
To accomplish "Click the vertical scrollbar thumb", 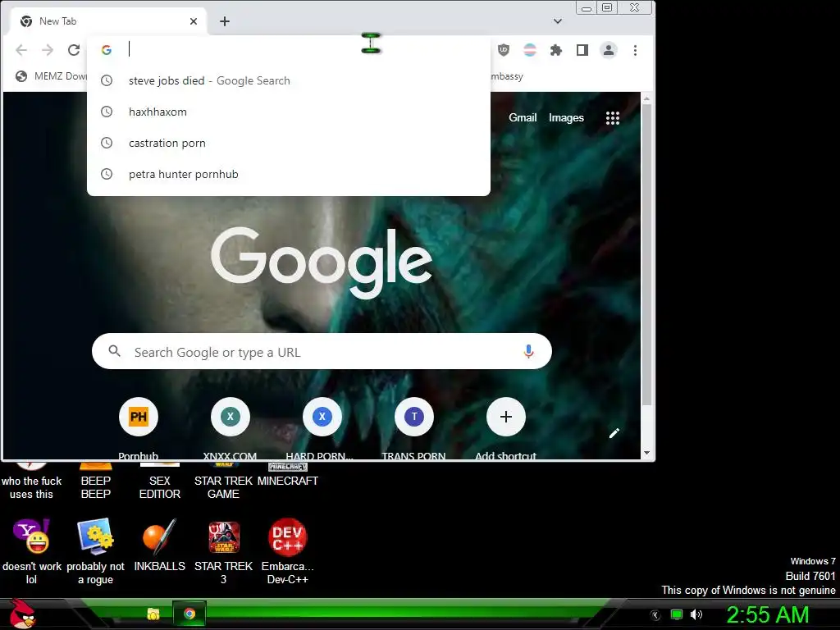I will click(x=646, y=254).
